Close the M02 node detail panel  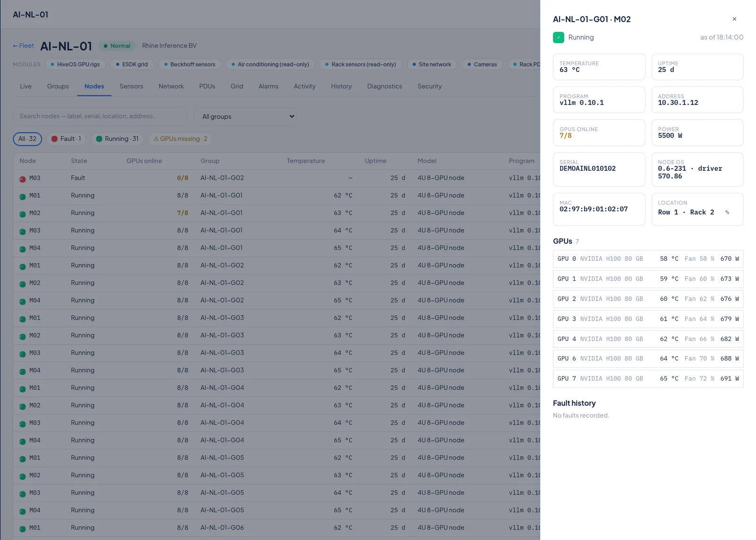click(734, 19)
